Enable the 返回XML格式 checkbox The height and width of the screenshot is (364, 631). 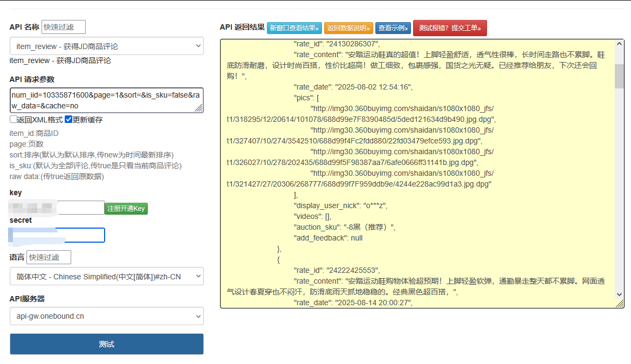[12, 120]
